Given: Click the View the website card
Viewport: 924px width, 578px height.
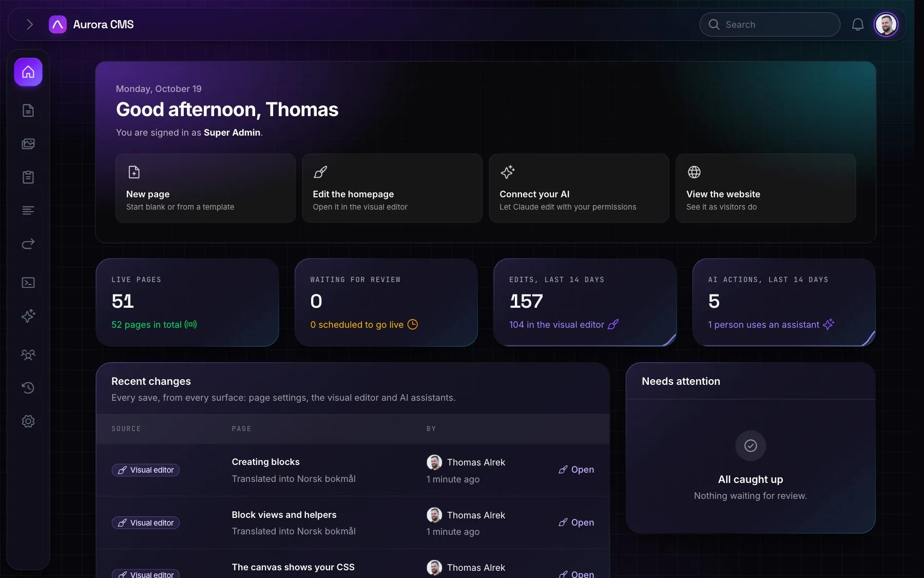Looking at the screenshot, I should [765, 188].
